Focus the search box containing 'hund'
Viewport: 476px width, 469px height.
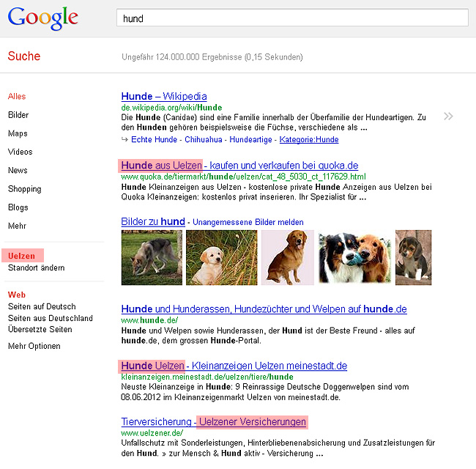click(x=292, y=18)
